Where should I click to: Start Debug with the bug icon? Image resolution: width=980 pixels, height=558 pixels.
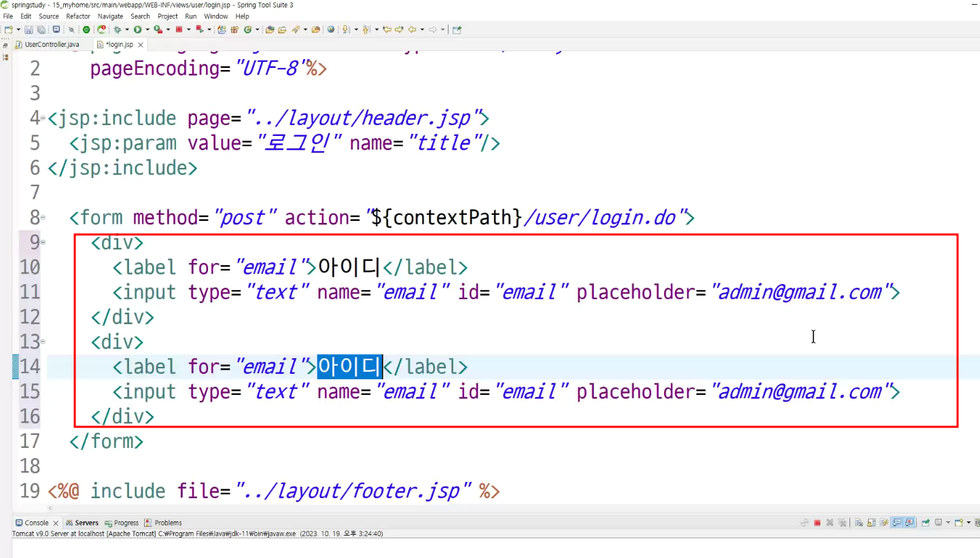coord(117,30)
